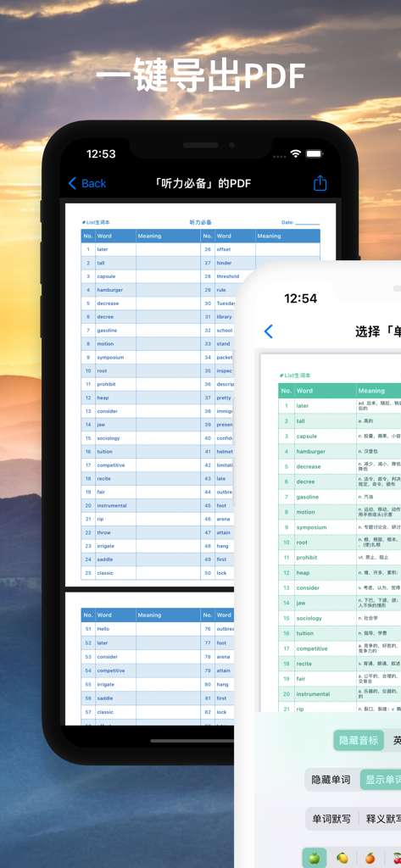Tap the Wi-Fi status icon
The height and width of the screenshot is (868, 401).
296,154
